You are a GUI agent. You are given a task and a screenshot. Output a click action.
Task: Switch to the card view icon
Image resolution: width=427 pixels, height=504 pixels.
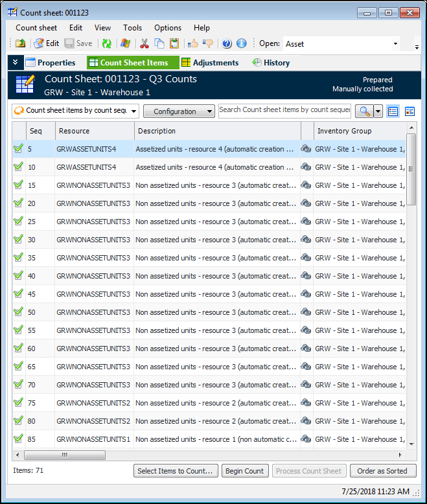click(410, 111)
